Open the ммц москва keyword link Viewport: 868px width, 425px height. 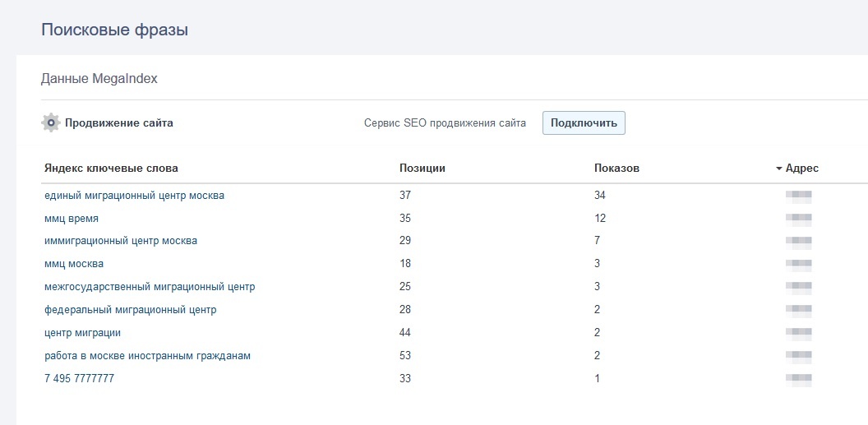pyautogui.click(x=74, y=264)
